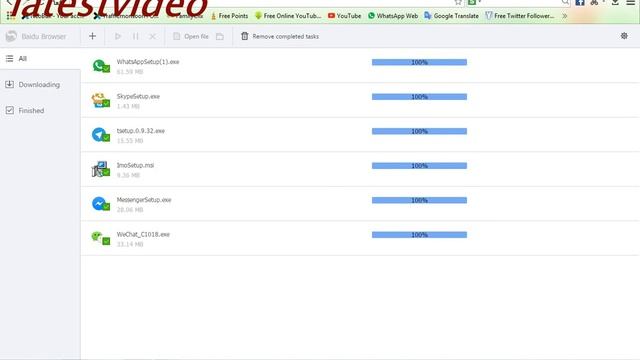Screen dimensions: 640x360
Task: Click the delete task X icon
Action: 153,36
